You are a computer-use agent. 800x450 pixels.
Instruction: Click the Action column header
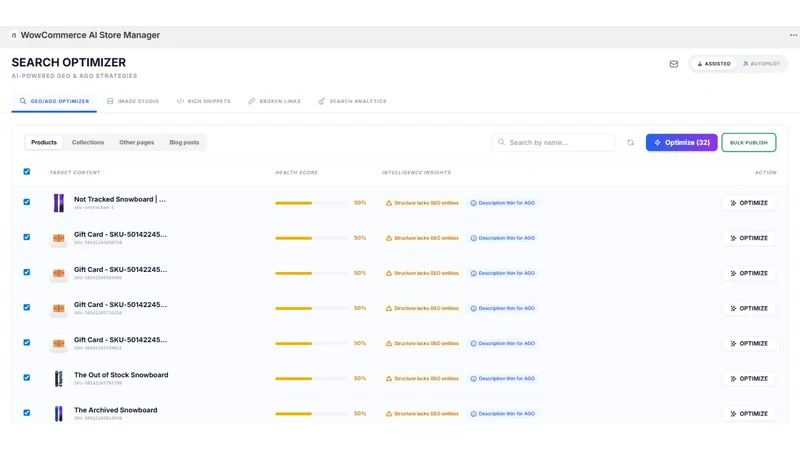tap(765, 172)
